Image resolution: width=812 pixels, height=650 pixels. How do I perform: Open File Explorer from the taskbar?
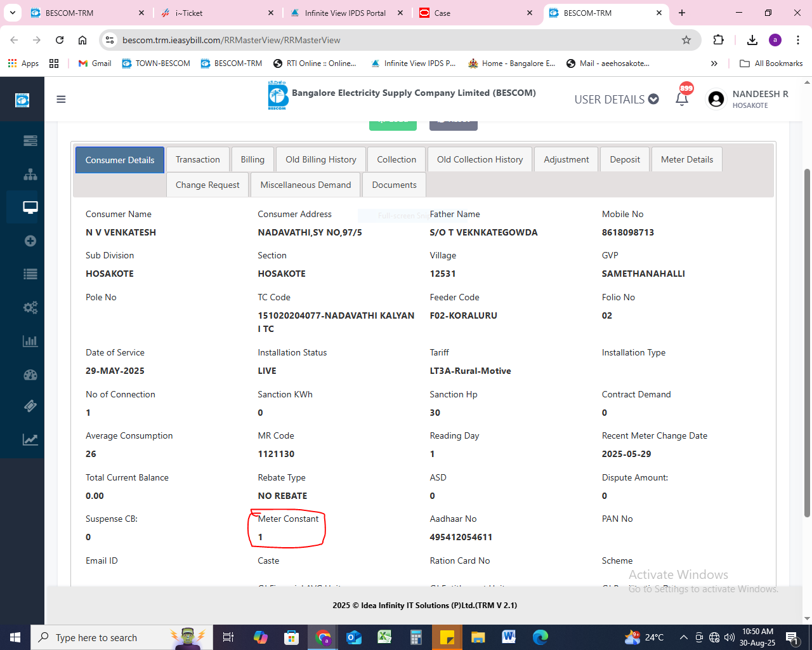478,637
